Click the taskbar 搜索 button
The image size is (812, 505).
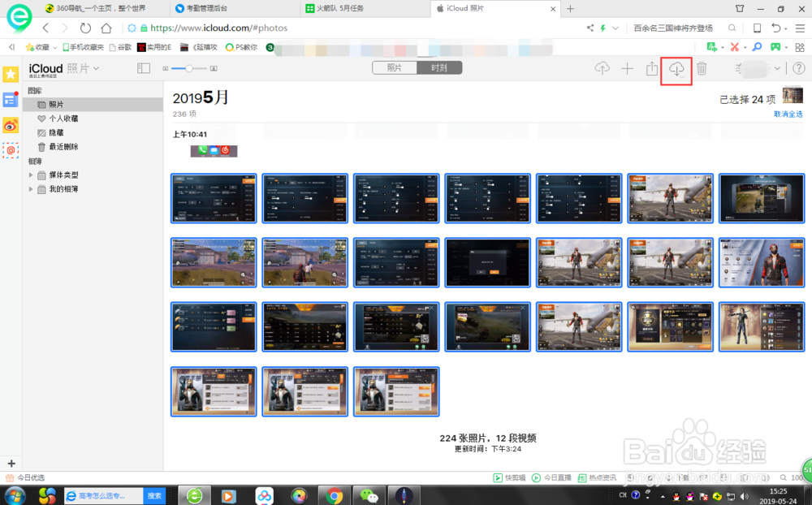pos(154,496)
